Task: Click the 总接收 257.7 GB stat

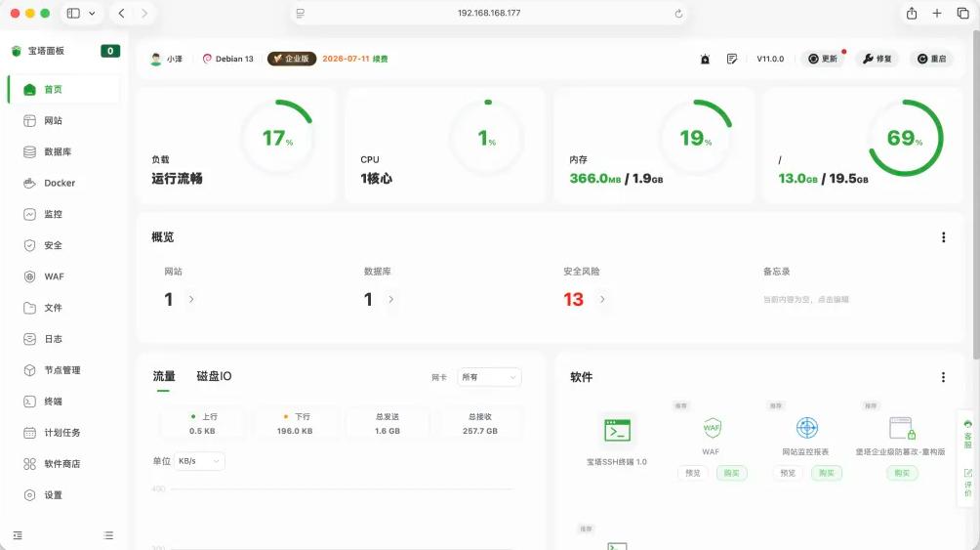Action: click(480, 424)
